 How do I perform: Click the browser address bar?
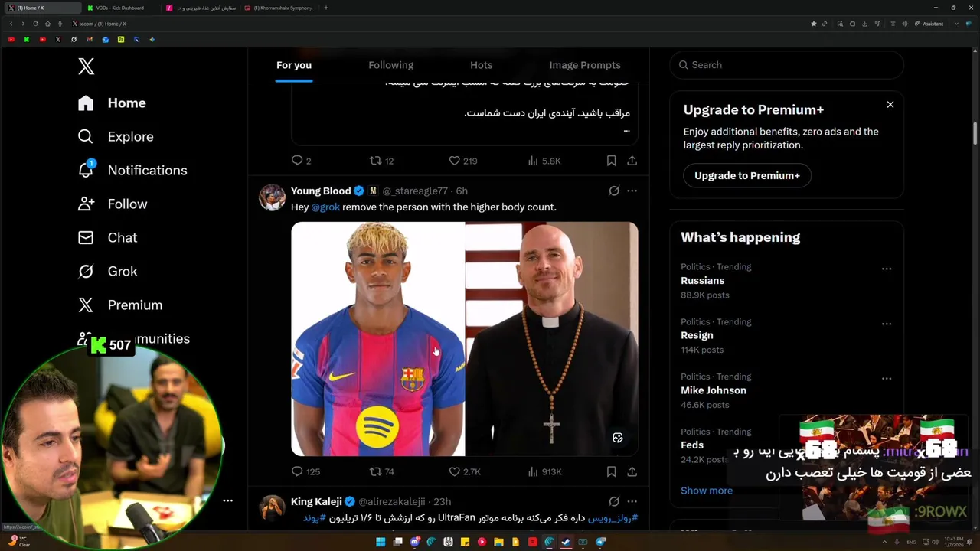436,24
